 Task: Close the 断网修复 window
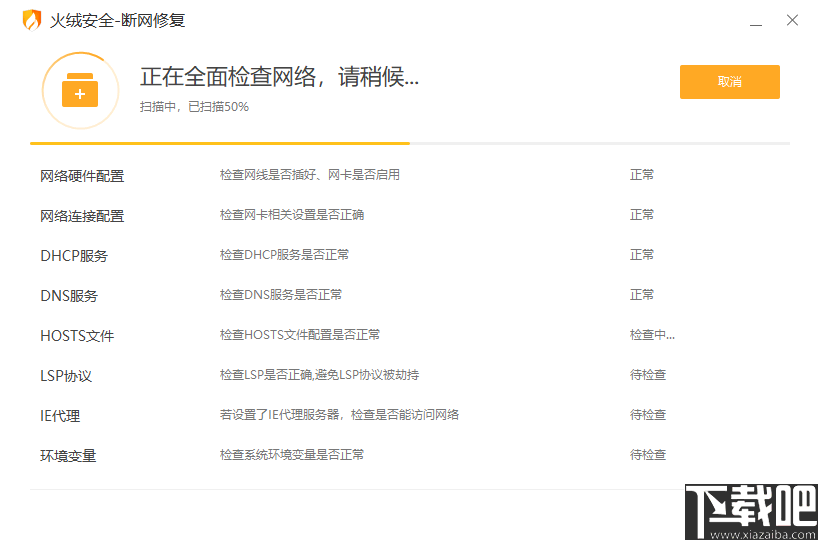click(x=792, y=20)
